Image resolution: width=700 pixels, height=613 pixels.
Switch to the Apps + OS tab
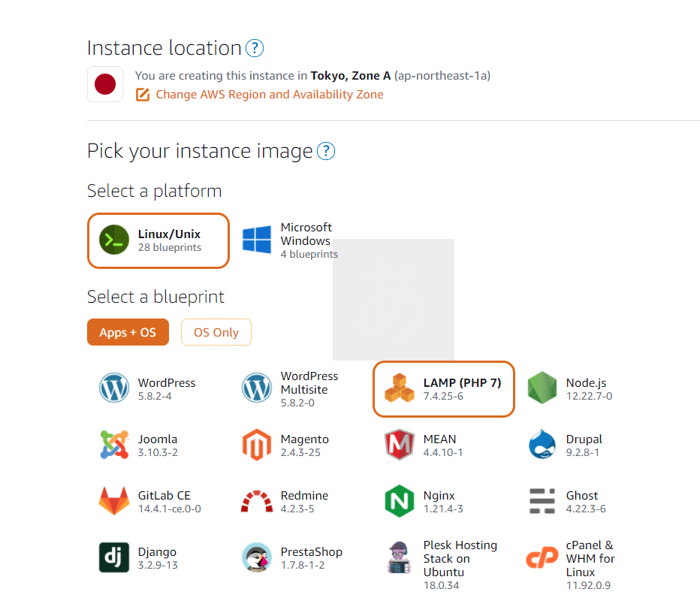[128, 332]
